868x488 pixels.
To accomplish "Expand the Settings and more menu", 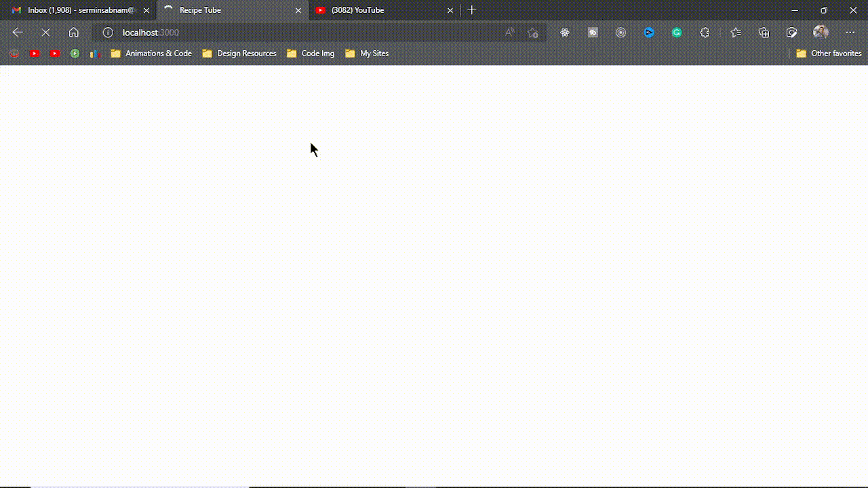I will (850, 33).
